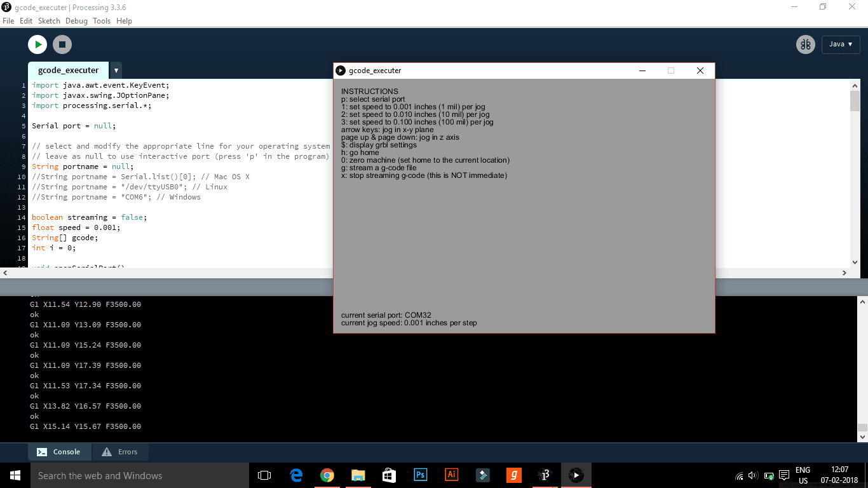Open Illustrator from the taskbar

(451, 475)
